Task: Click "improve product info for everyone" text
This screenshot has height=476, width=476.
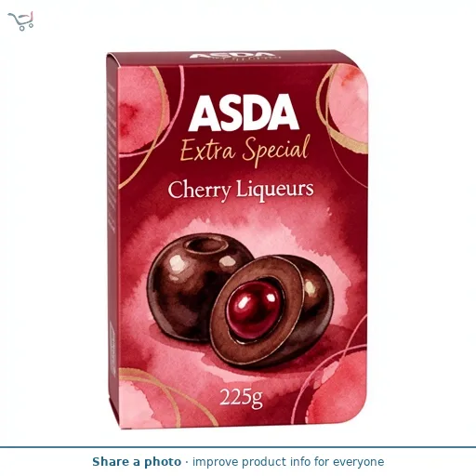Action: pyautogui.click(x=288, y=462)
